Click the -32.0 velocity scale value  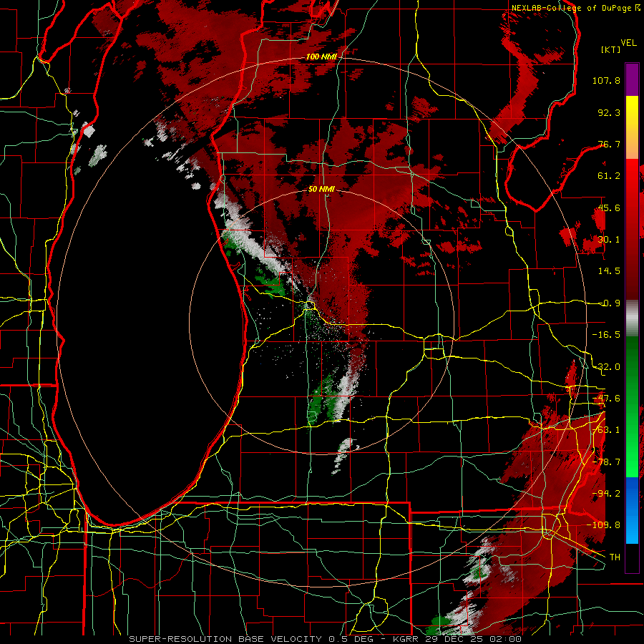click(606, 367)
